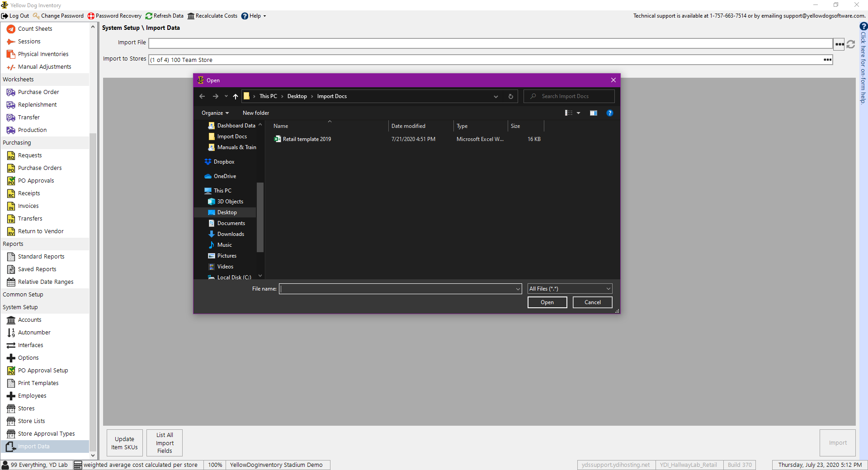Expand the Common Setup section
Screen dimensions: 868x470
tap(44, 294)
